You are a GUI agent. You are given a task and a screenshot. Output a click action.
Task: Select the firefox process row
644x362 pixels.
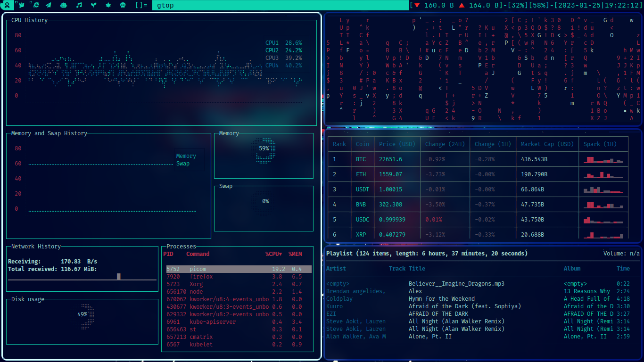pos(201,277)
